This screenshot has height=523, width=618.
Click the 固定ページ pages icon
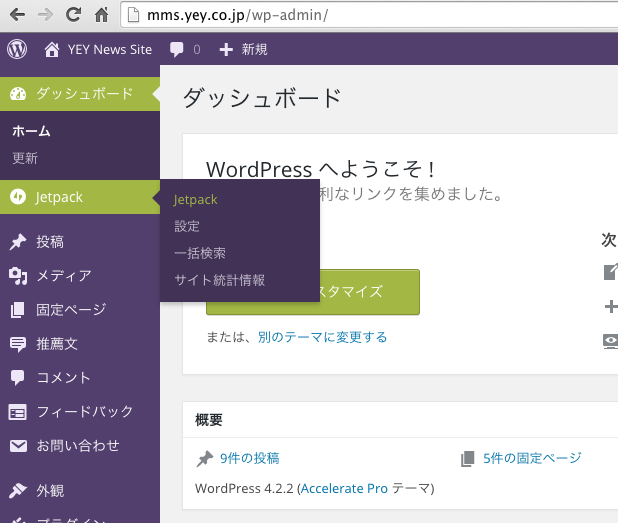point(17,310)
